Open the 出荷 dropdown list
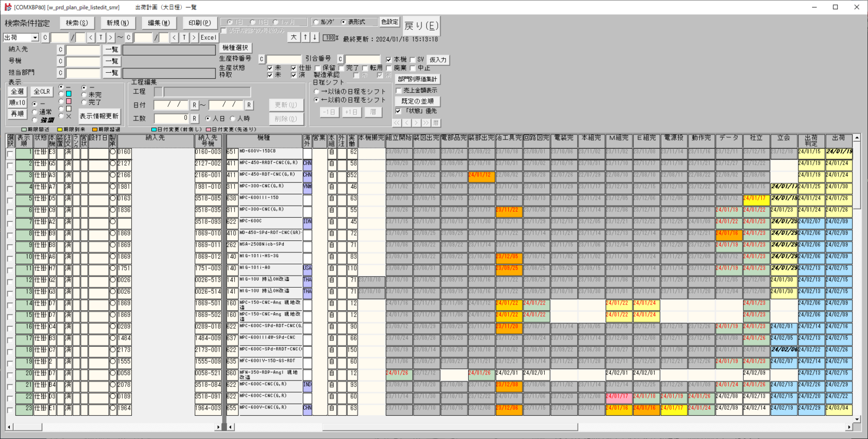 [x=35, y=37]
